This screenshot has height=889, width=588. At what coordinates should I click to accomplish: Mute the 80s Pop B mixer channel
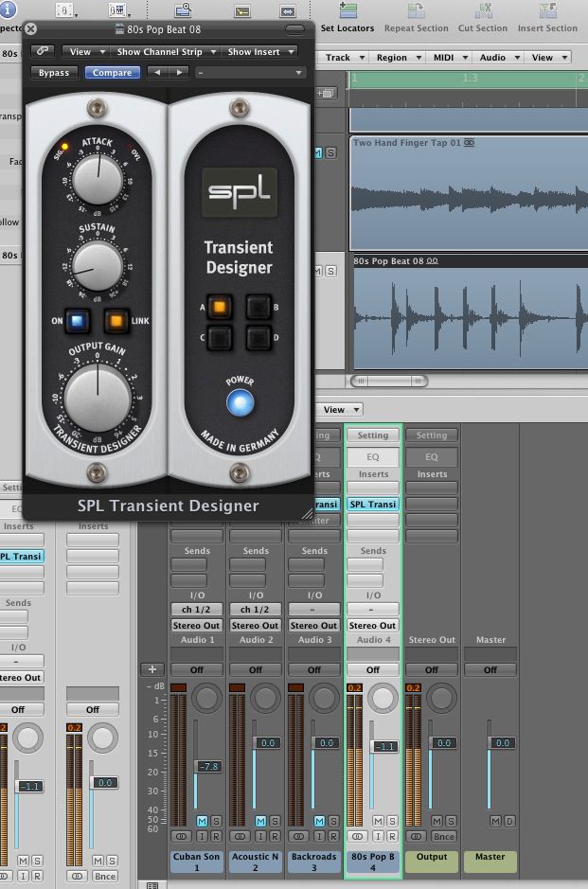378,821
